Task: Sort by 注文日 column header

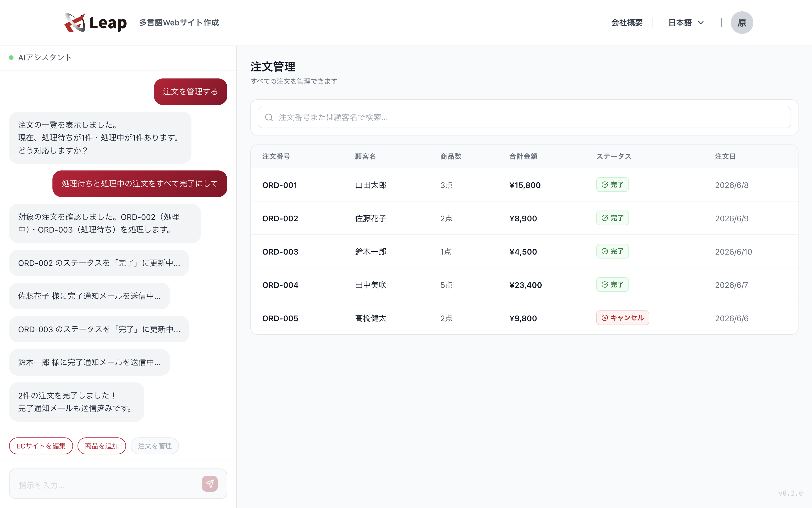Action: tap(725, 157)
